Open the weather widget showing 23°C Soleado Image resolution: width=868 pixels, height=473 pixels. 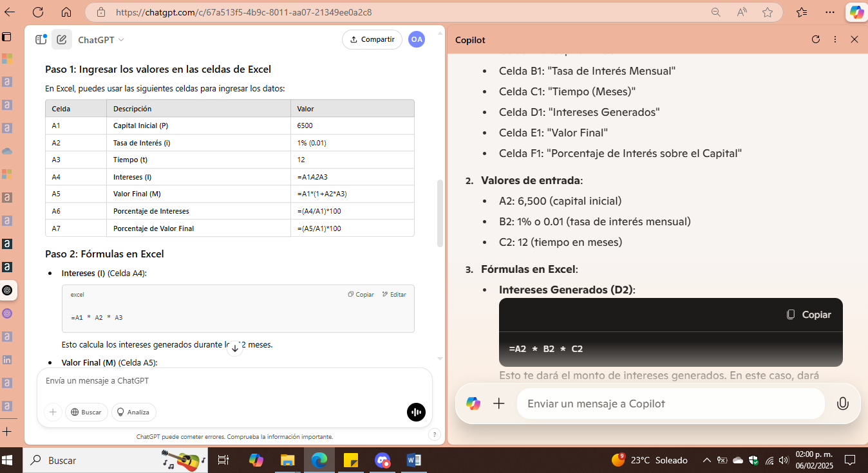649,460
